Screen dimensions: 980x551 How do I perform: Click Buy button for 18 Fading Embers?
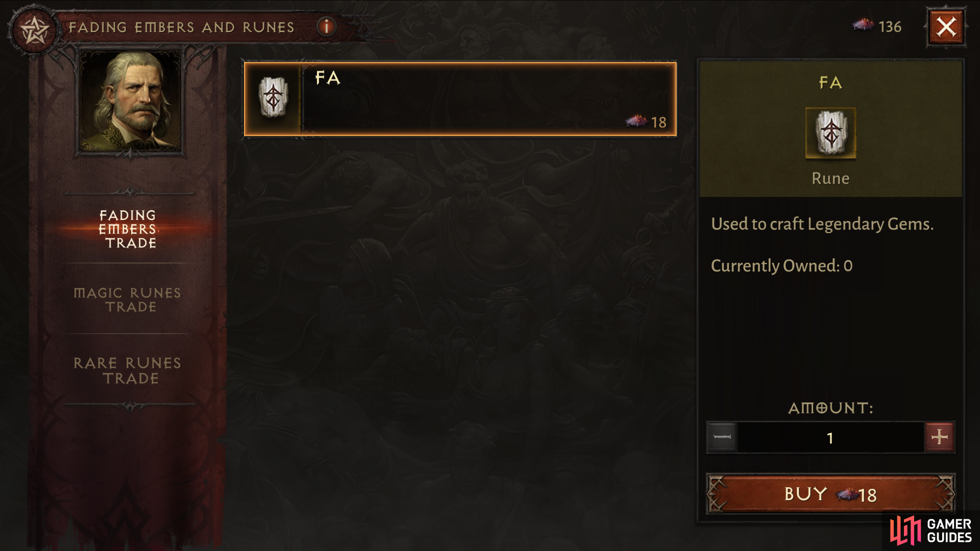click(x=831, y=494)
